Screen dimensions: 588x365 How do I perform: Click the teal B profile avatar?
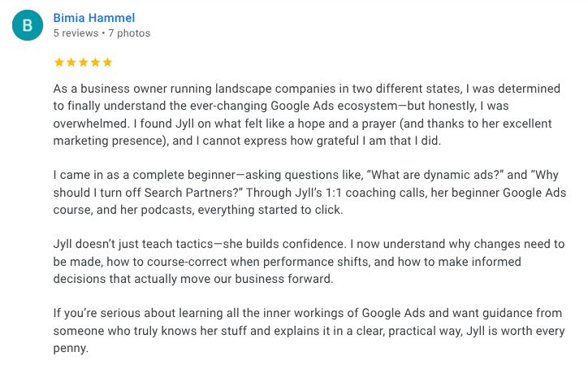click(28, 25)
